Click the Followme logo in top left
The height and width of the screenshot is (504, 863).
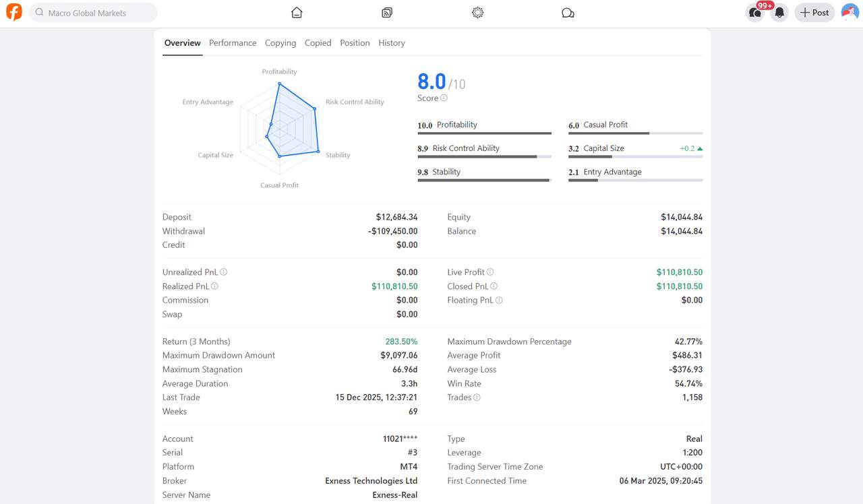click(13, 12)
